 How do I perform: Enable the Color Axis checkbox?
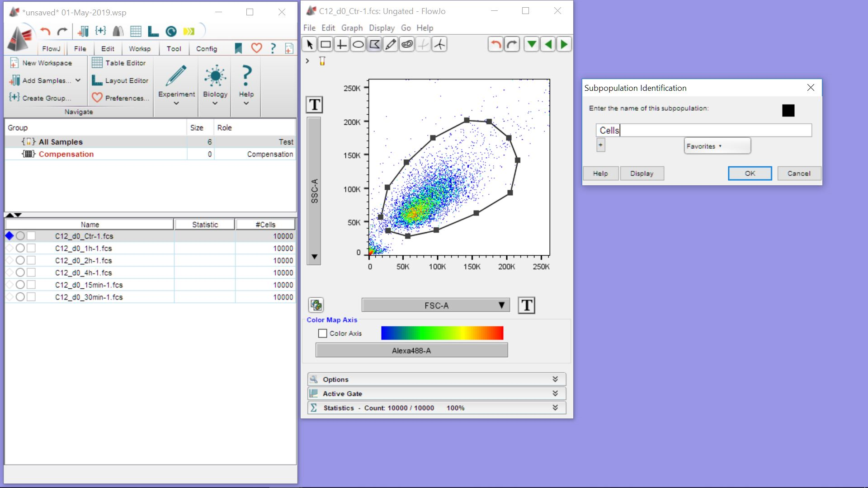tap(322, 333)
